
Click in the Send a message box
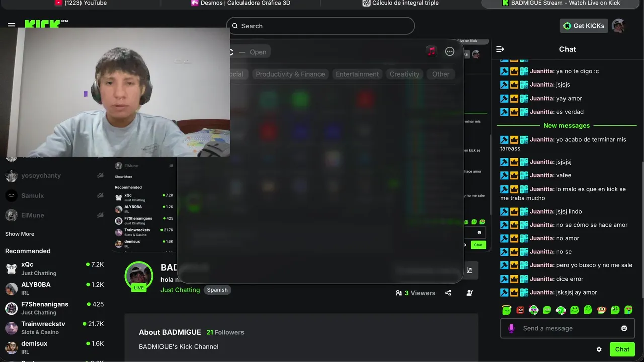(568, 328)
